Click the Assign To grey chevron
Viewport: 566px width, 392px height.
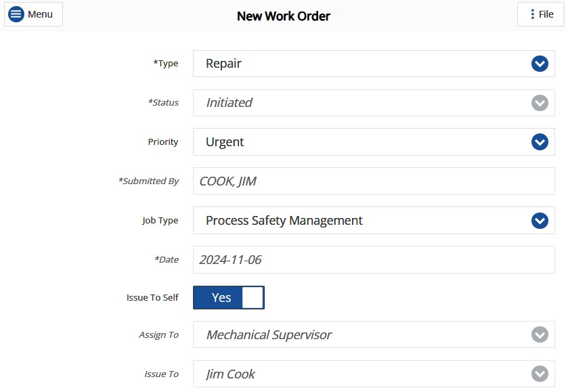click(540, 334)
